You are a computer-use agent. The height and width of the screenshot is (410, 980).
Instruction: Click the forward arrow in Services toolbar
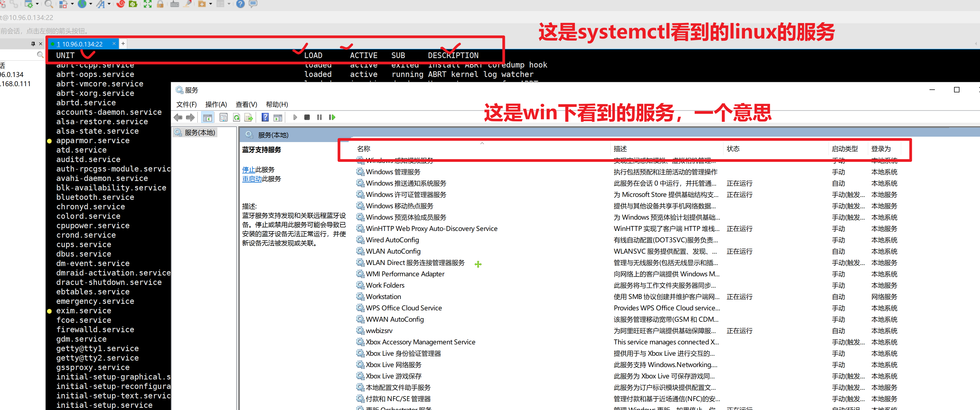(190, 117)
